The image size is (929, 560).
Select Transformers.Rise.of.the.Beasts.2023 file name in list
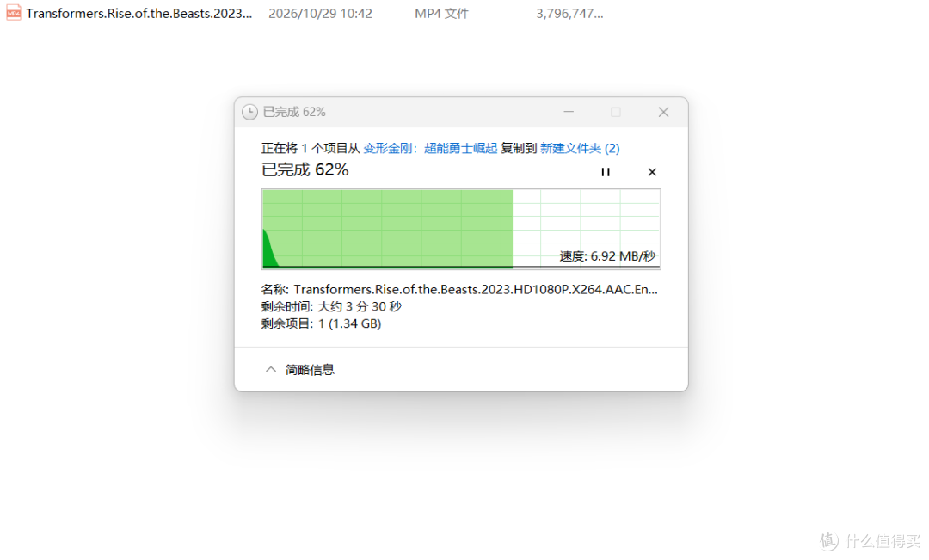click(139, 14)
